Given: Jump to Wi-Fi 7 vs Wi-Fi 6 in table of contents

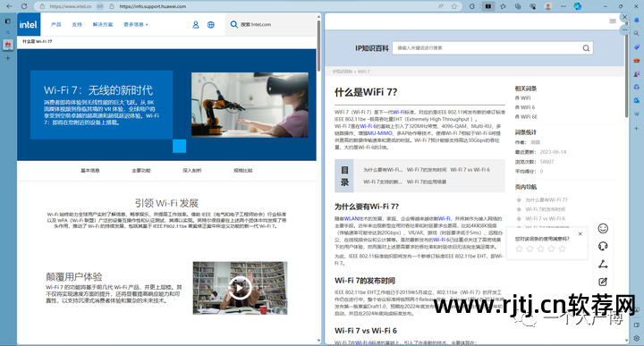Looking at the screenshot, I should [470, 170].
